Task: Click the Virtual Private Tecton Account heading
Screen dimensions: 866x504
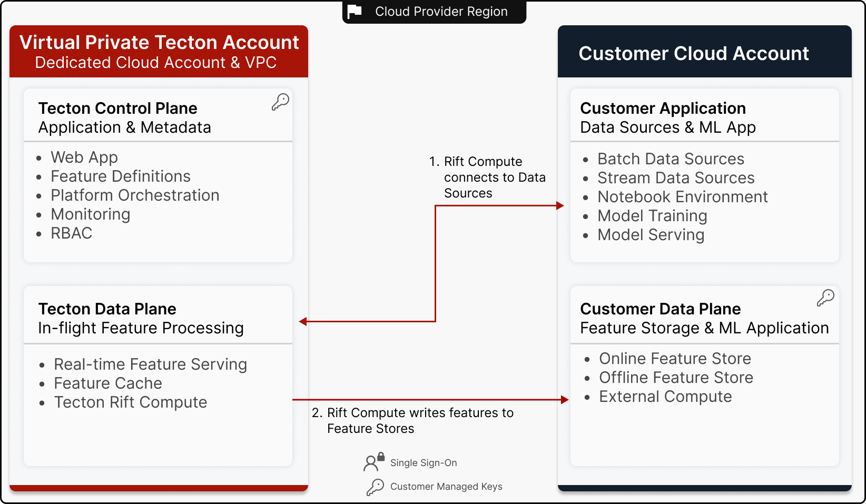Action: click(159, 42)
